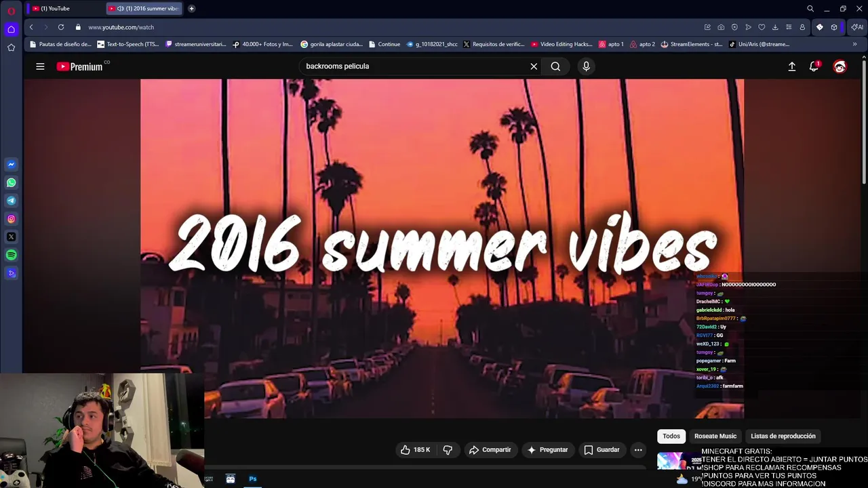Viewport: 868px width, 488px height.
Task: Open the Opera main menu logo
Action: (11, 9)
